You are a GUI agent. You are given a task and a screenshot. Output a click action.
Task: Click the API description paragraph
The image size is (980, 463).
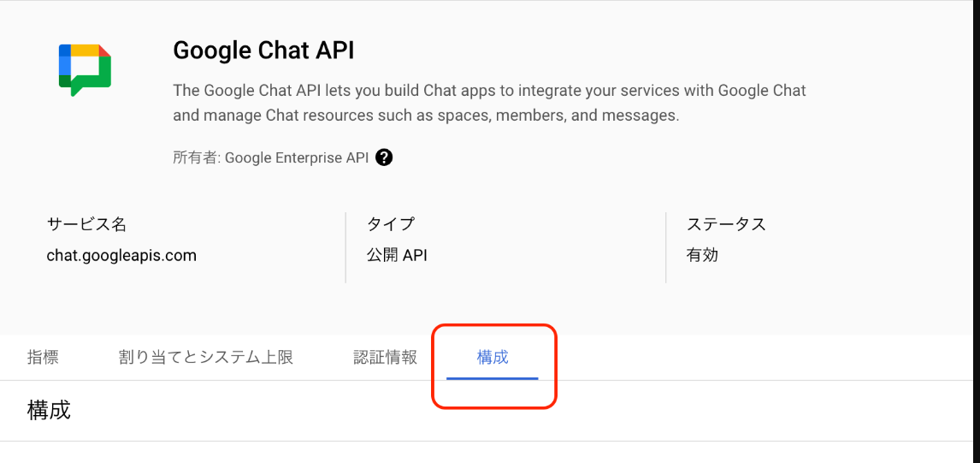489,103
